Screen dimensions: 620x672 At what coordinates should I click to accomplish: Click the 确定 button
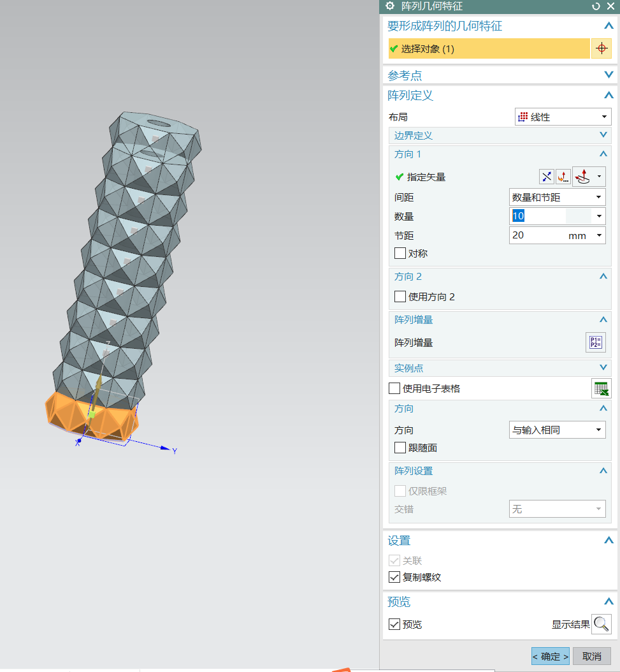tap(549, 656)
